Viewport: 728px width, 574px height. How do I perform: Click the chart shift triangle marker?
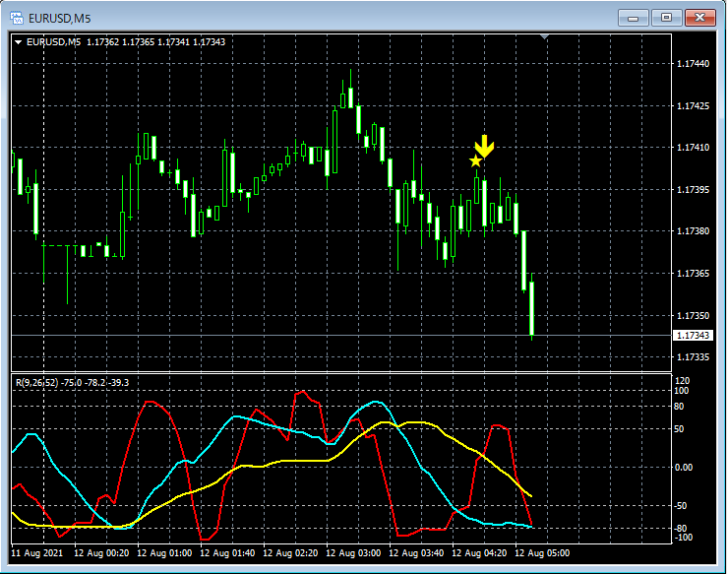pyautogui.click(x=545, y=36)
